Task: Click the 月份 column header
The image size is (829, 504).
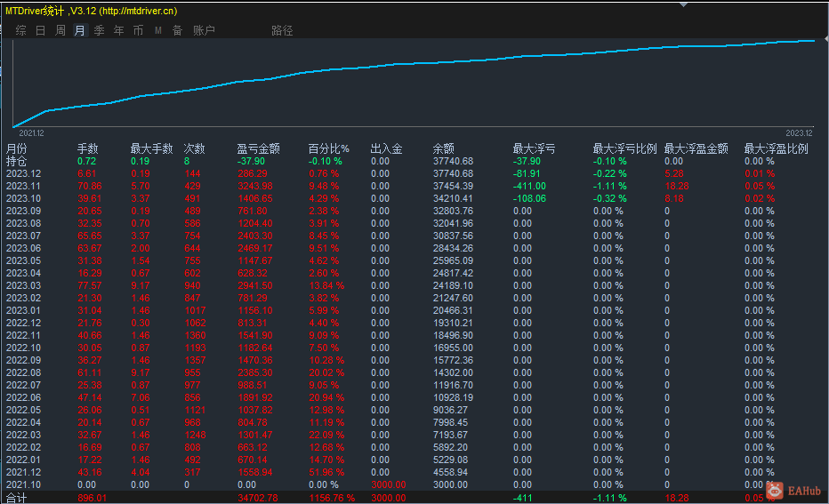Action: (x=17, y=148)
